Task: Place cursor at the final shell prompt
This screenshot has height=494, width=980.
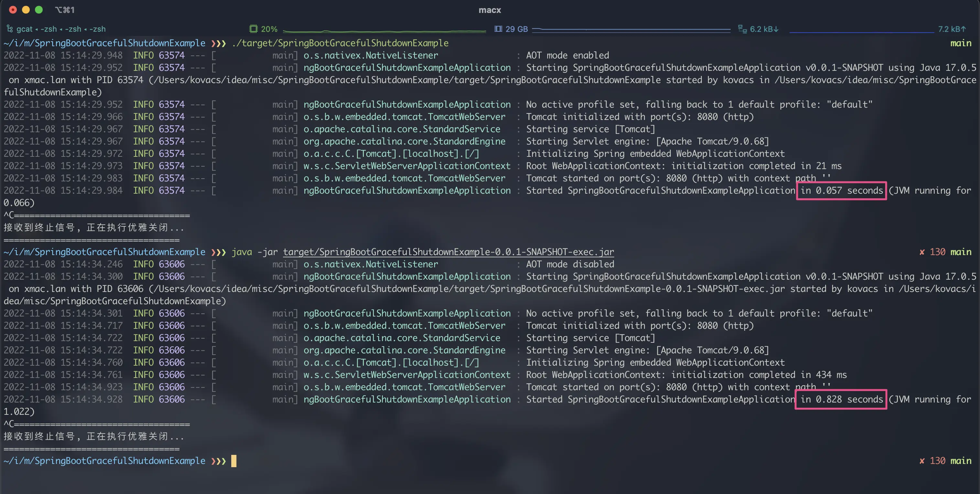Action: coord(234,461)
